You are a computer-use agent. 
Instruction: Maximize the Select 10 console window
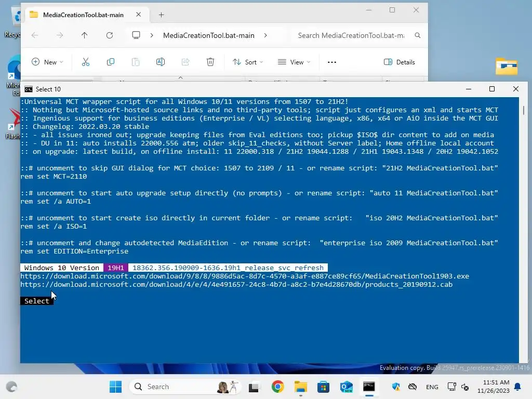pyautogui.click(x=492, y=89)
